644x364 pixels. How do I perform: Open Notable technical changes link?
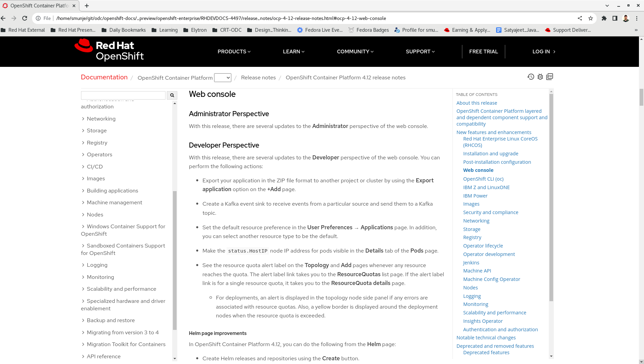pyautogui.click(x=486, y=338)
